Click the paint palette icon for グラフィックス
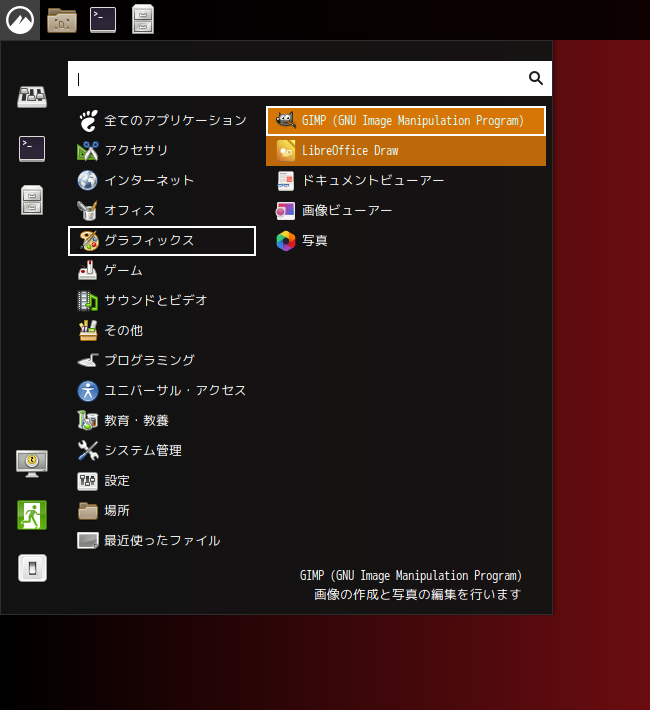This screenshot has height=710, width=650. click(x=89, y=241)
